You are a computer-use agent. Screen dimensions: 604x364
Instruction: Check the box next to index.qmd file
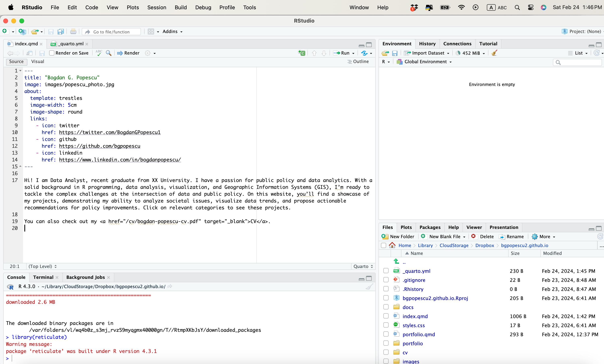click(386, 316)
